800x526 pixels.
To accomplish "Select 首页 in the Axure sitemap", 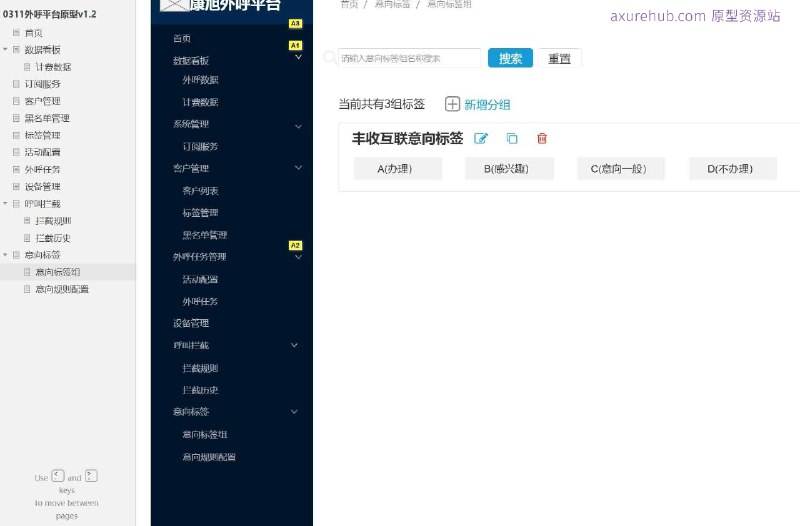I will point(34,33).
